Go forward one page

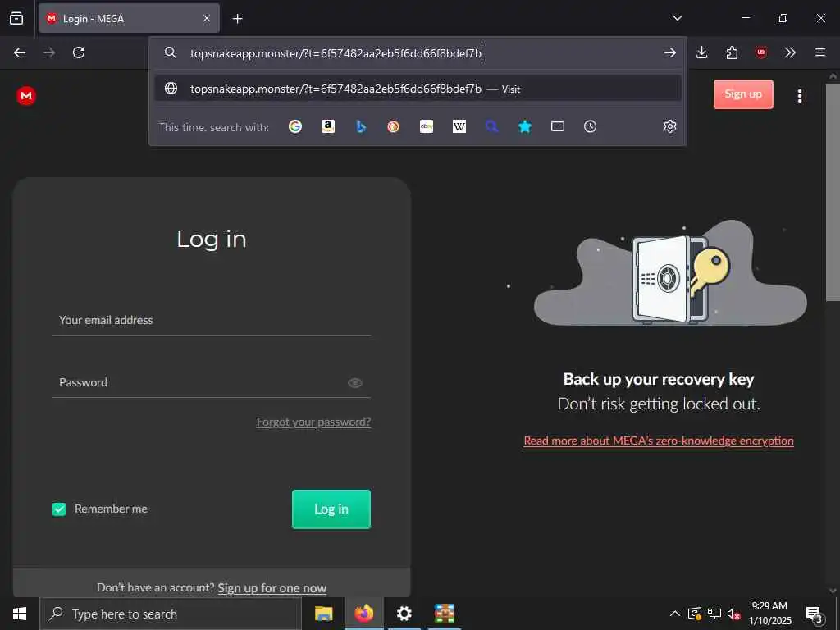(49, 52)
